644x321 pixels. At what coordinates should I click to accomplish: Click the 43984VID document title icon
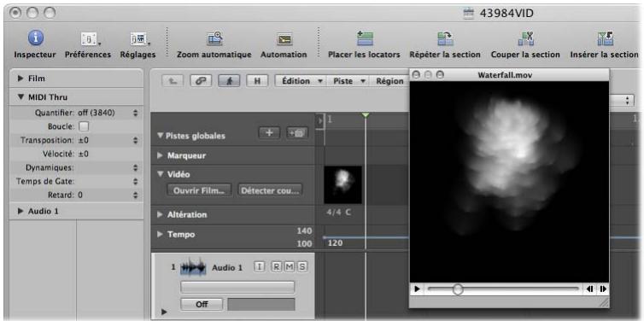[468, 14]
